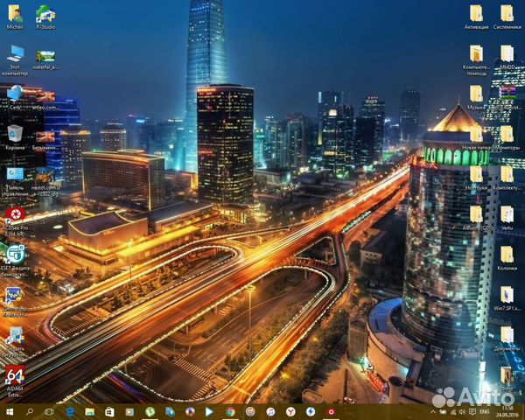Open the Активация folder
This screenshot has height=420, width=525.
pos(476,17)
